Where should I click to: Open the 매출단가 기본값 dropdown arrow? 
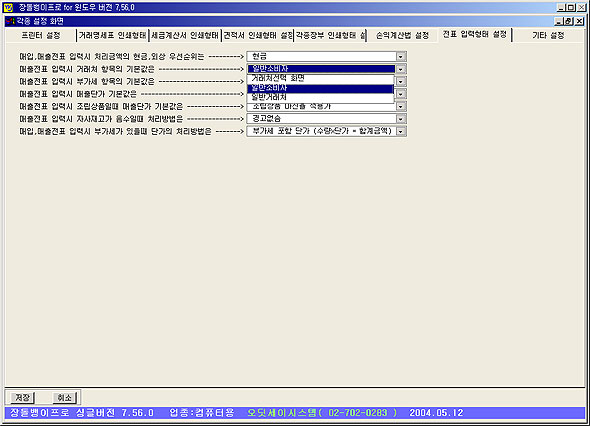401,94
